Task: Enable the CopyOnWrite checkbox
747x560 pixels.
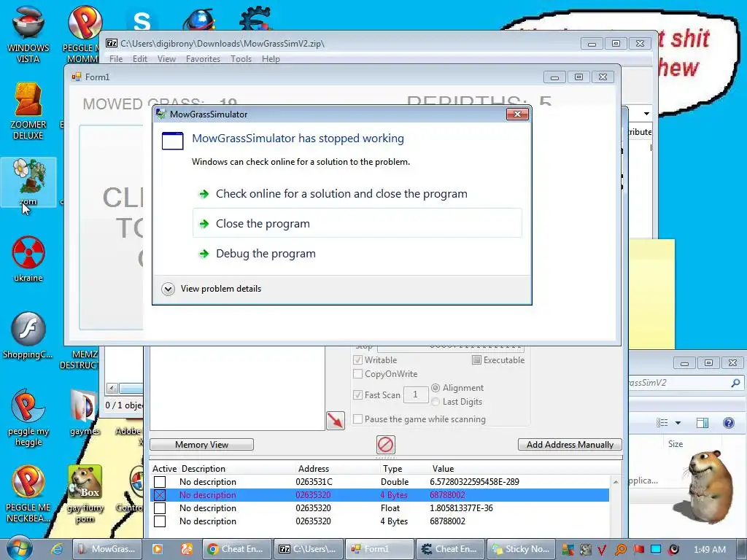Action: click(357, 374)
